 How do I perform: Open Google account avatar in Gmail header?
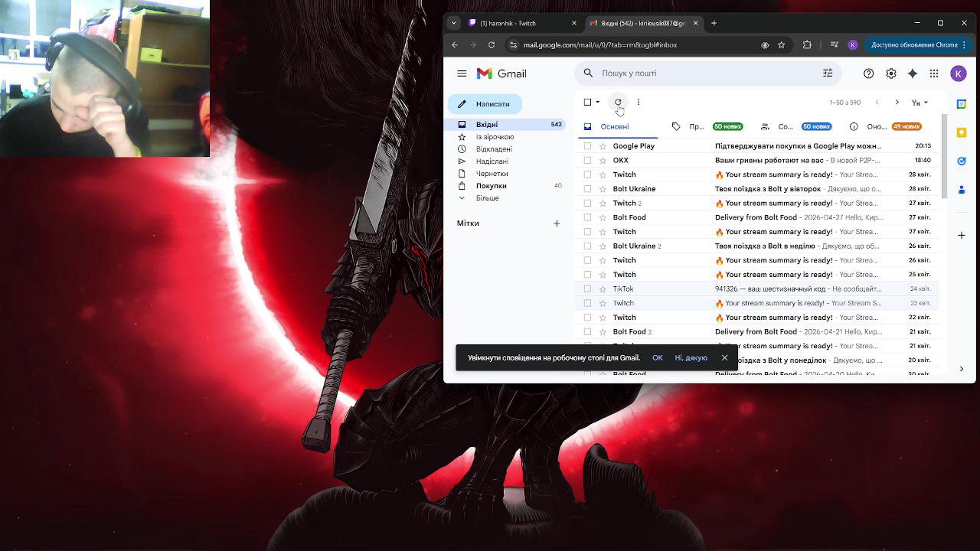958,73
